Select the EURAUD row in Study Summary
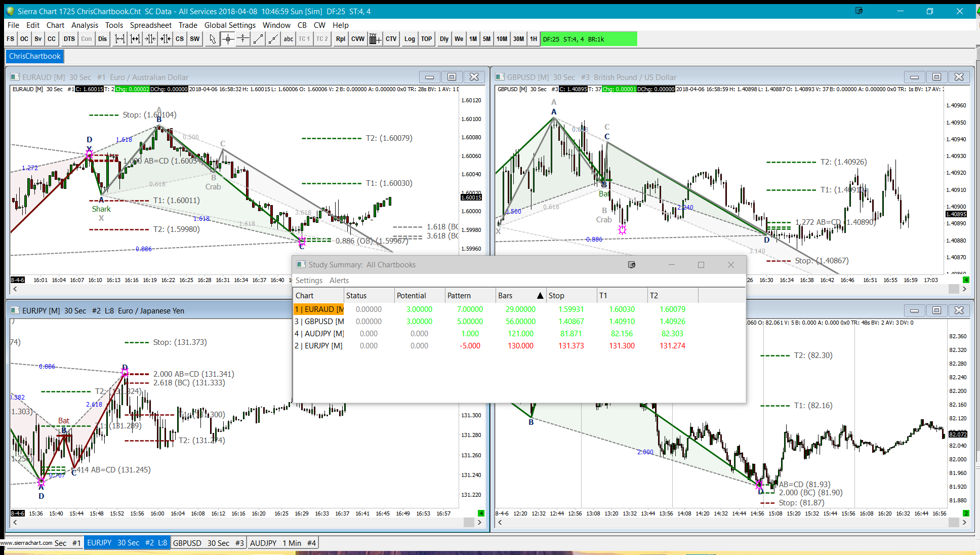 click(319, 309)
